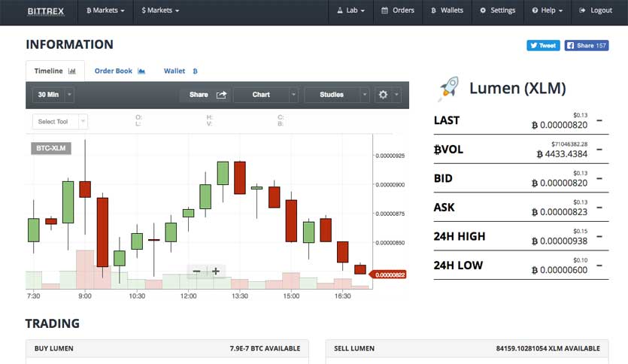The image size is (628, 364).
Task: Click the Lumen rocket icon
Action: click(448, 89)
